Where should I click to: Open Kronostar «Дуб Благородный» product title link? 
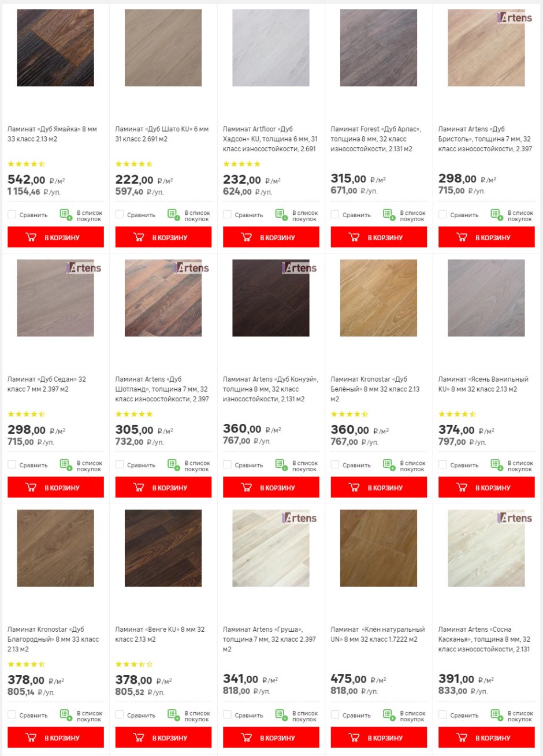click(53, 639)
